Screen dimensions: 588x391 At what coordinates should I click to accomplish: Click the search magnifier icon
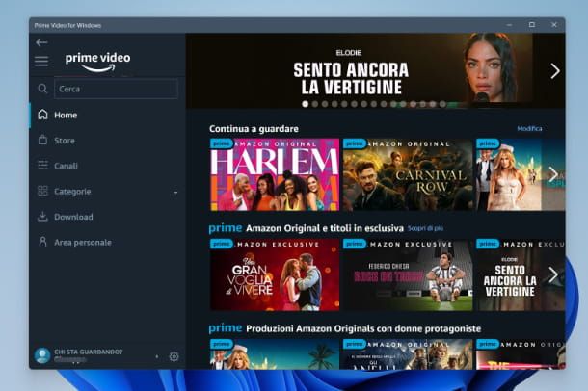(x=42, y=89)
